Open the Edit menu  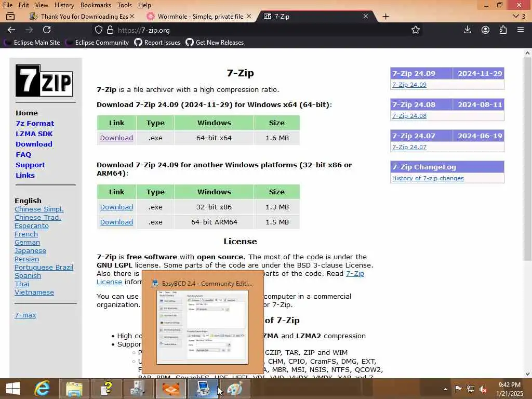[x=23, y=5]
